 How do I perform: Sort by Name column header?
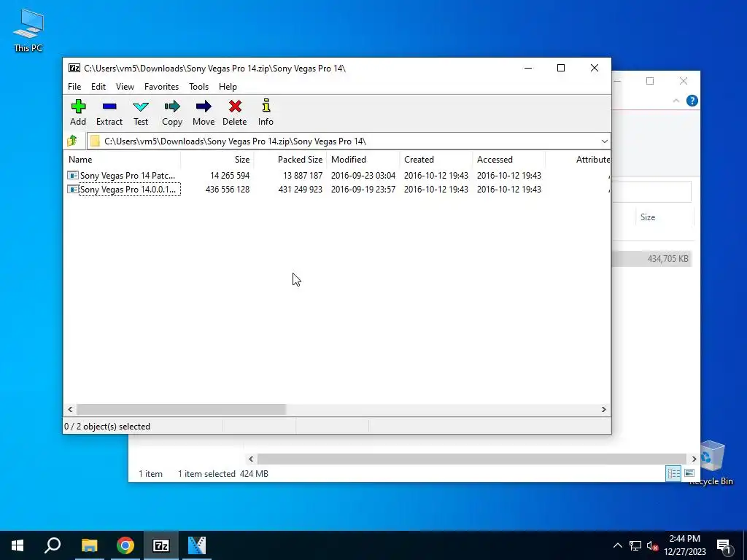(122, 160)
